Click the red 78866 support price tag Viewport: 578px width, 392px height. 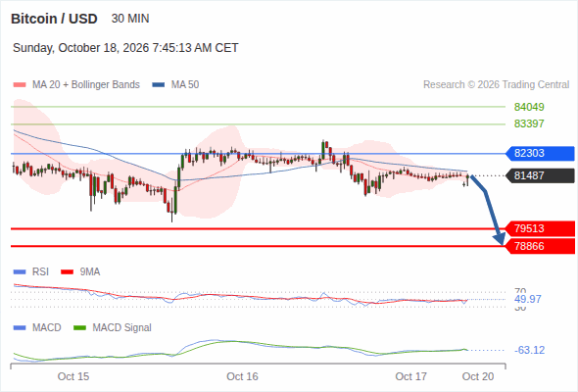click(540, 246)
